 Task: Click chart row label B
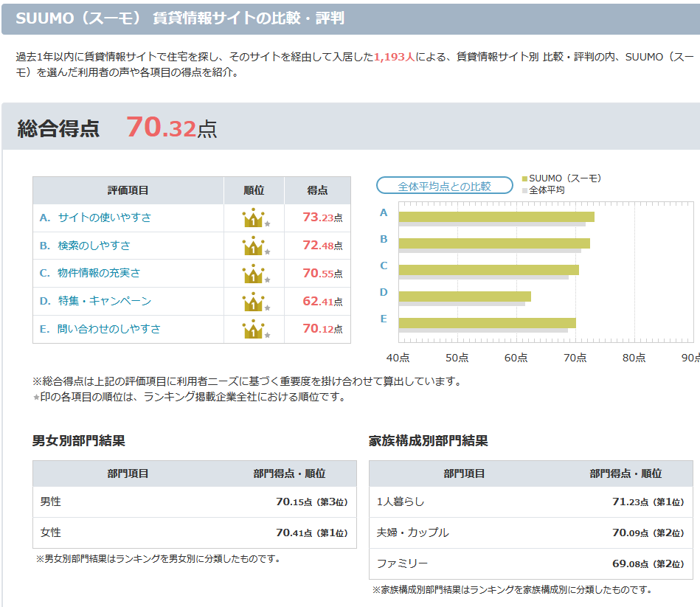[384, 239]
